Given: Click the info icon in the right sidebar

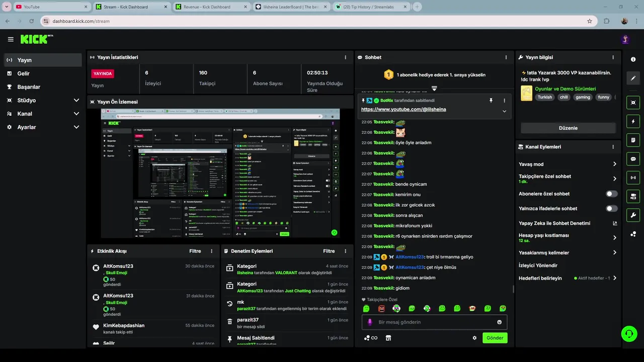Looking at the screenshot, I should click(633, 59).
